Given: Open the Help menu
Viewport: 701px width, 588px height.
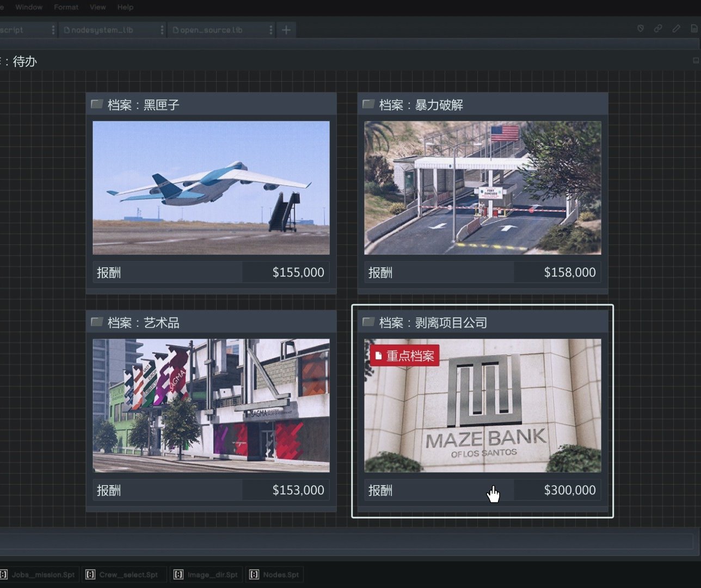Looking at the screenshot, I should point(125,7).
